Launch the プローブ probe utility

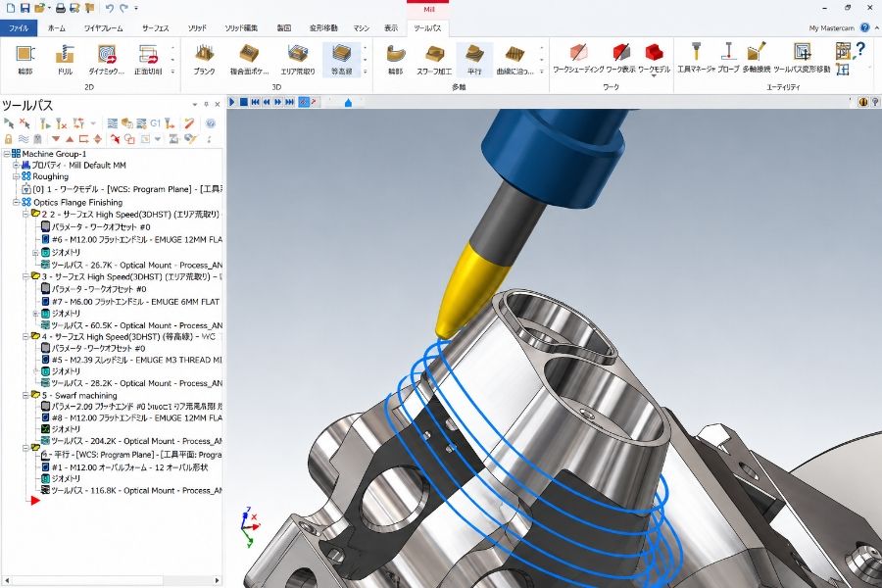728,58
